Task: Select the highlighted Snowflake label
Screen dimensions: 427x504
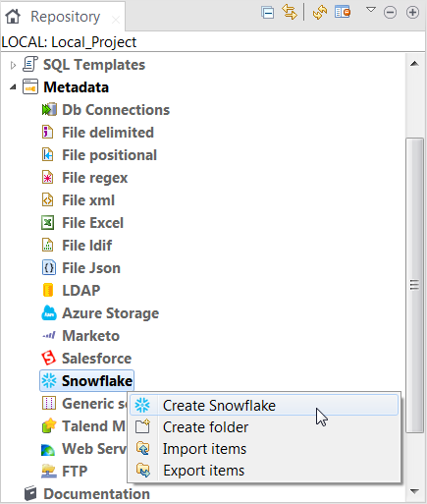Action: (x=97, y=381)
